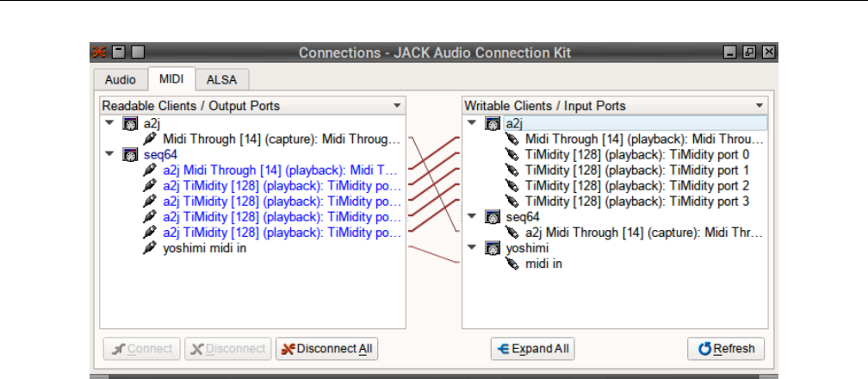Select 'yoshimi midi in' output port row
The width and height of the screenshot is (868, 379).
[x=204, y=248]
